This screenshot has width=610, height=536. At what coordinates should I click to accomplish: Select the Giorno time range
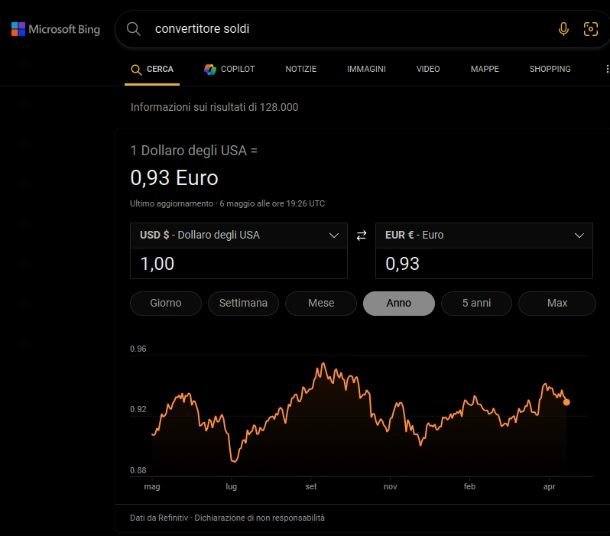[166, 303]
